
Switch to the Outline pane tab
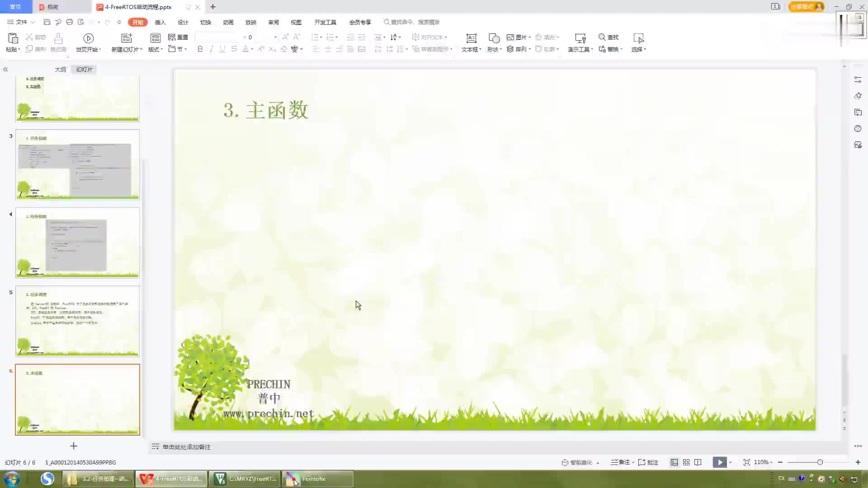pyautogui.click(x=60, y=70)
